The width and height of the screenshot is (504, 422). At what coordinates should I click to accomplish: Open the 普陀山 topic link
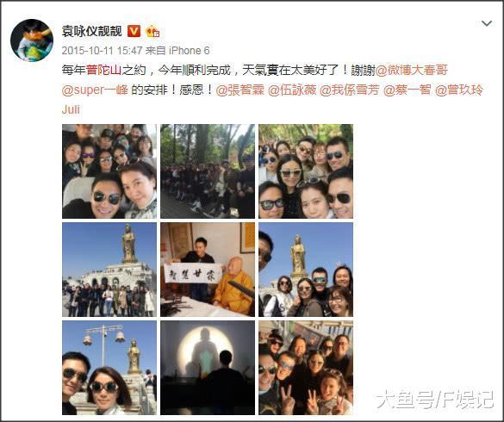pos(103,70)
